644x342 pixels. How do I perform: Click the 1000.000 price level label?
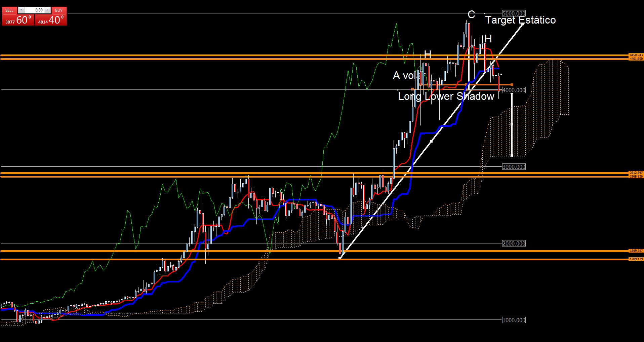(514, 320)
